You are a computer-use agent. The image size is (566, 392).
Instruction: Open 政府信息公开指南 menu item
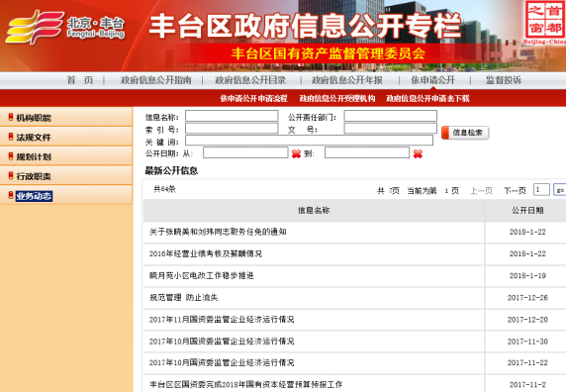click(156, 80)
